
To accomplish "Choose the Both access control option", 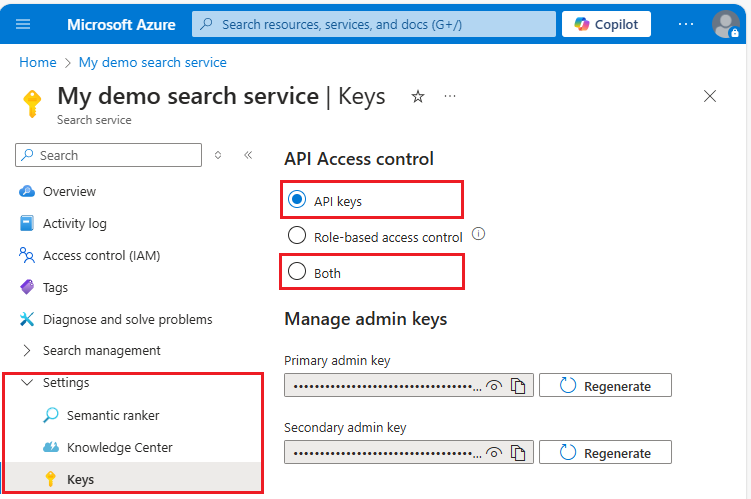I will pyautogui.click(x=296, y=272).
